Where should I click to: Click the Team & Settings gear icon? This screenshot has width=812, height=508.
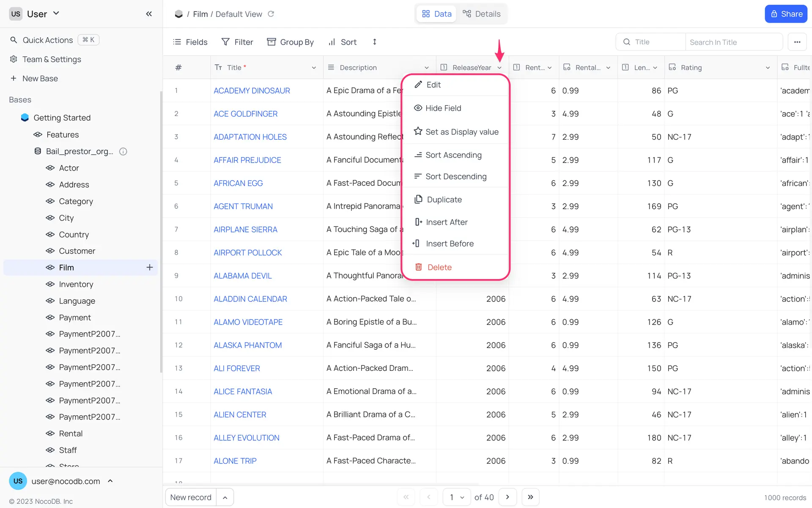pyautogui.click(x=14, y=59)
